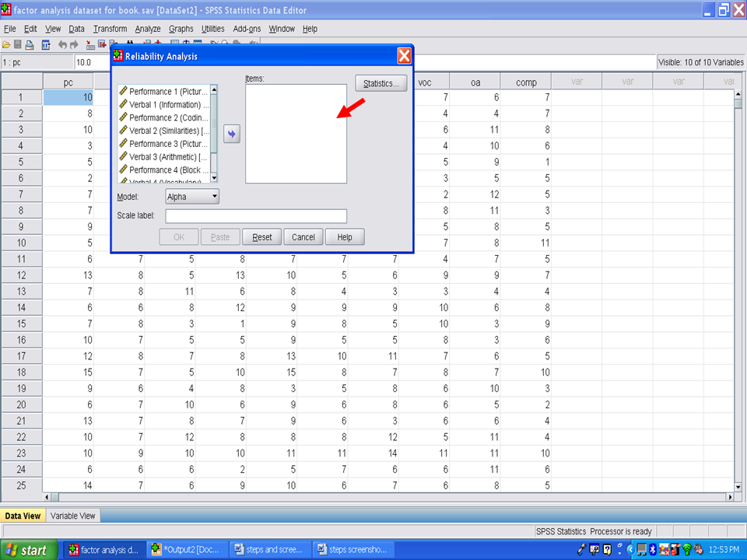Viewport: 747px width, 560px height.
Task: Open the Transform menu
Action: [x=110, y=29]
